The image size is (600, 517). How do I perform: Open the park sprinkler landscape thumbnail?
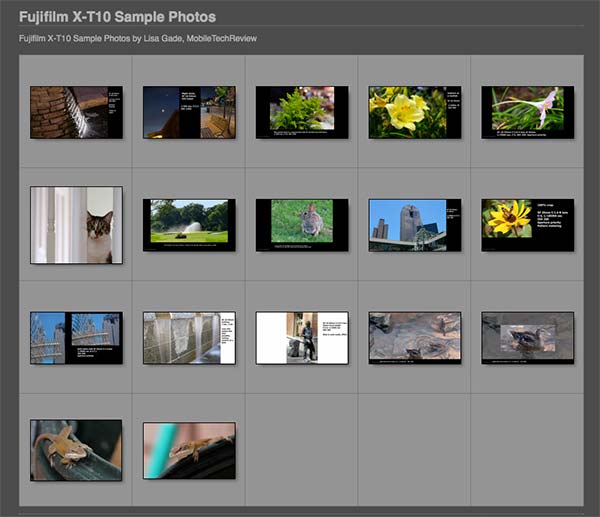189,225
